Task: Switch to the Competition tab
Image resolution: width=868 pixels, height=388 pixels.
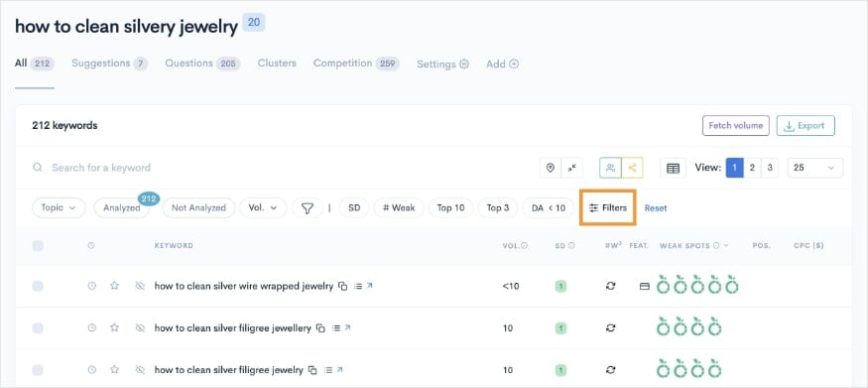Action: pyautogui.click(x=356, y=64)
